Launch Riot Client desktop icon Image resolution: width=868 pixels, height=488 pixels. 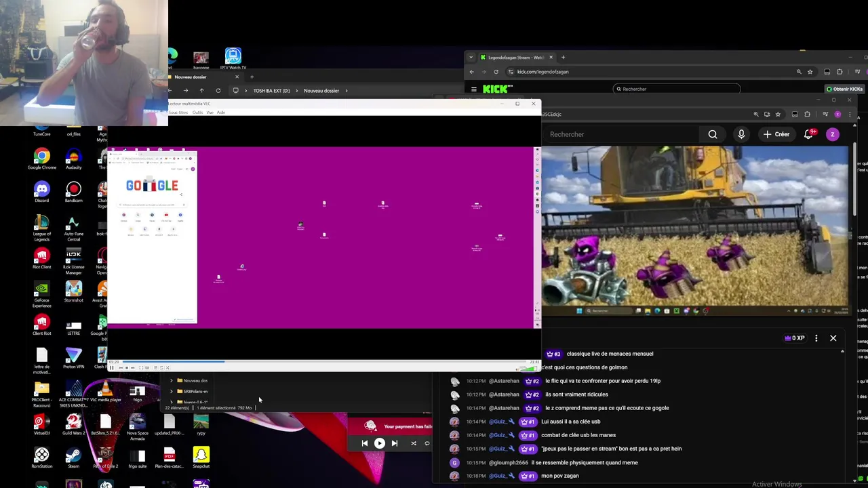tap(42, 259)
